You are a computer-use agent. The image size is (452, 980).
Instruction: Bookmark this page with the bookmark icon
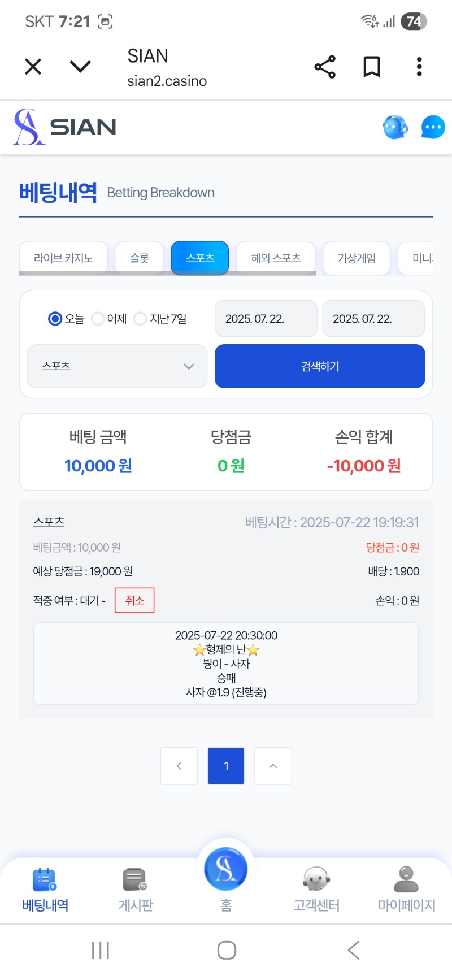[371, 67]
